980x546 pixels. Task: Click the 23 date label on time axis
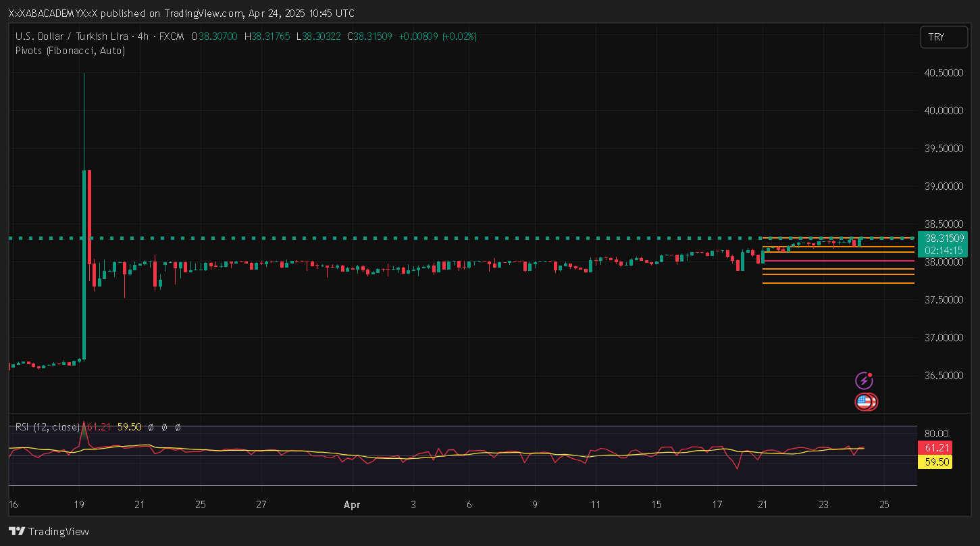(823, 505)
